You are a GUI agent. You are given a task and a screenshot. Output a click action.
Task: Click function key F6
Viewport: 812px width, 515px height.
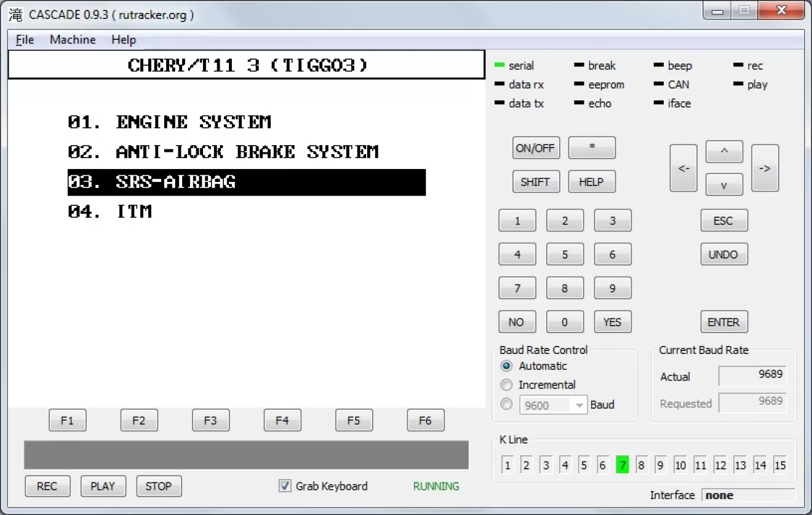(425, 421)
